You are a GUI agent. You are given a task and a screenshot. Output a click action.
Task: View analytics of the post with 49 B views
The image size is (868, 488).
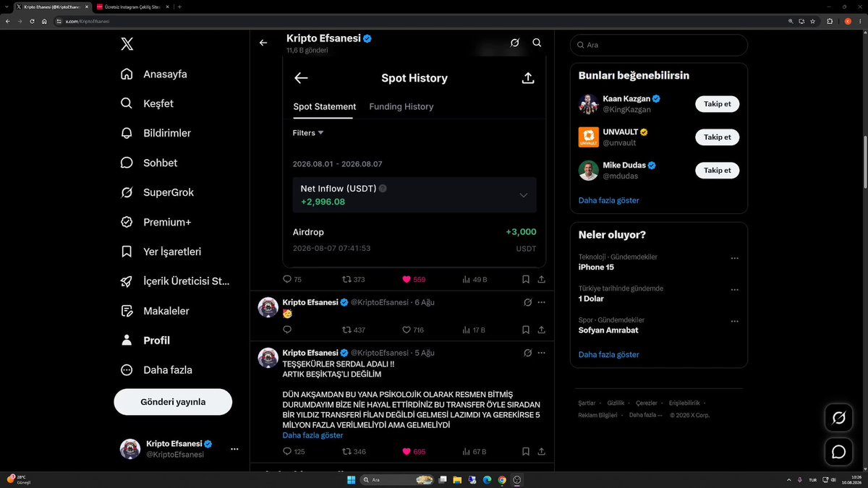pos(475,279)
